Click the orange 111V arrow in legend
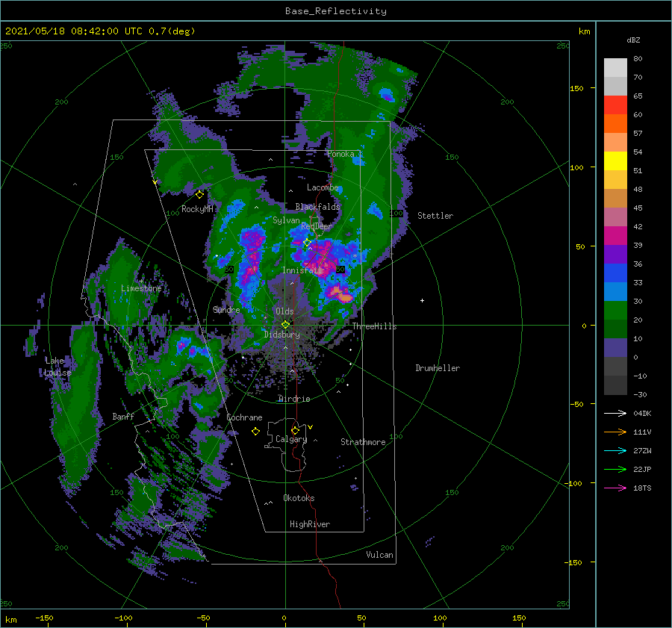Screen dimensions: 672x628 [615, 432]
